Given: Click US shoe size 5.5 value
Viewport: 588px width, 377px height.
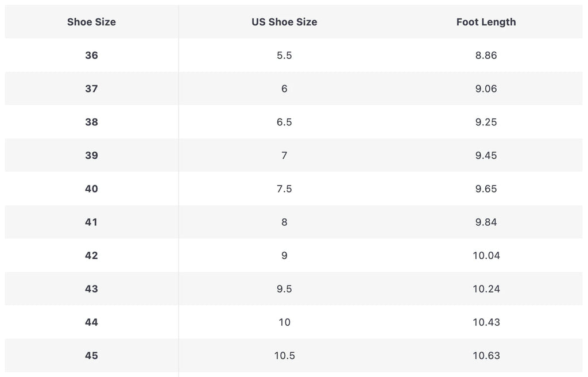Looking at the screenshot, I should (x=284, y=55).
